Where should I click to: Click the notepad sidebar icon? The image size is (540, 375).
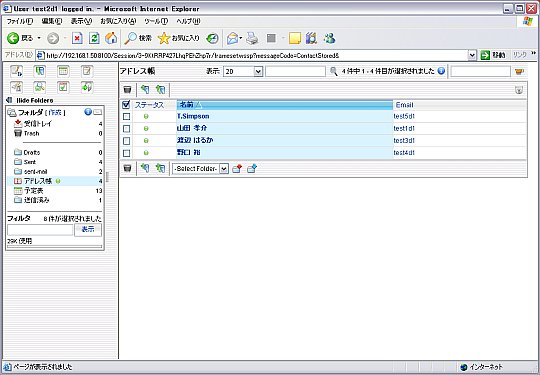(87, 71)
